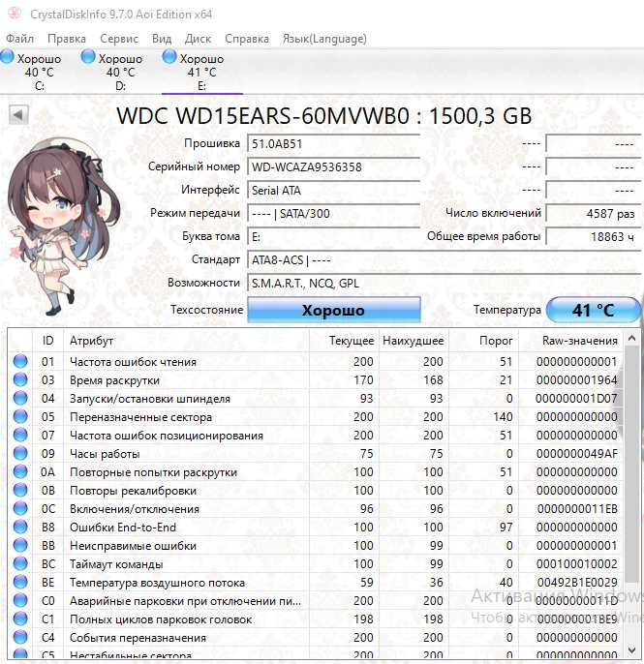The width and height of the screenshot is (644, 664).
Task: Click the CrystalDiskInfo app icon in title bar
Action: (x=15, y=14)
